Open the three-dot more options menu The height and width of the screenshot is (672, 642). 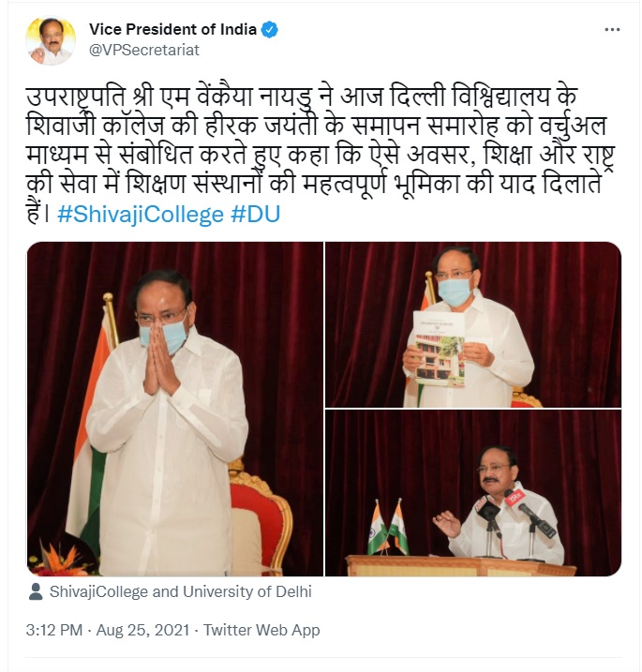coord(612,30)
